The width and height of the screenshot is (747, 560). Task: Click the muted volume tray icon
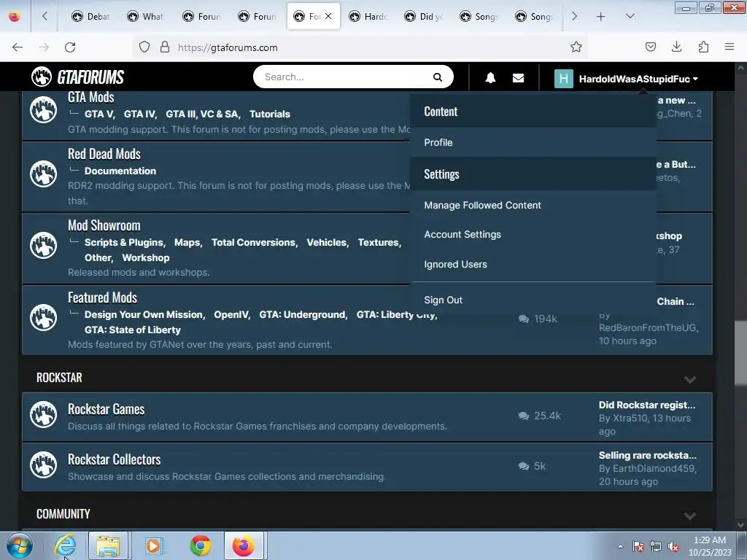tap(673, 547)
